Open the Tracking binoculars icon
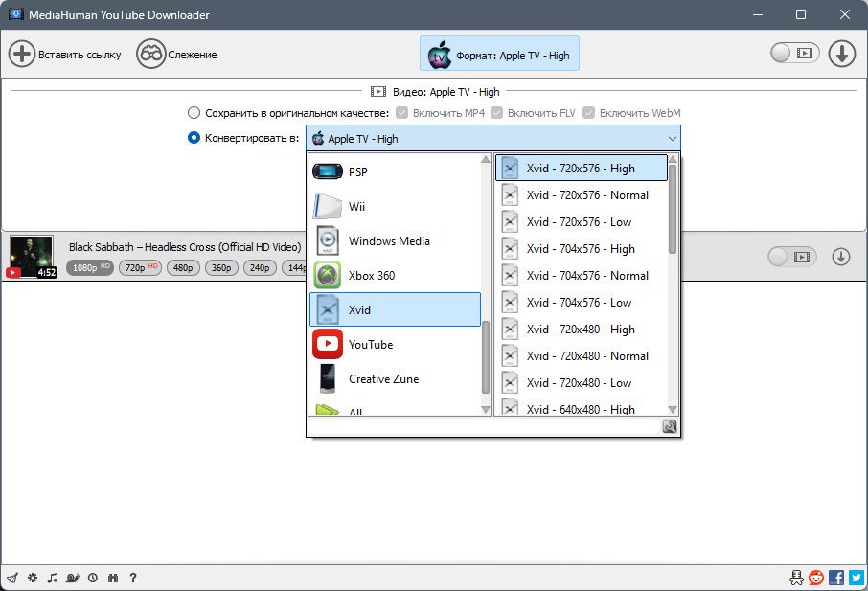 click(x=150, y=55)
